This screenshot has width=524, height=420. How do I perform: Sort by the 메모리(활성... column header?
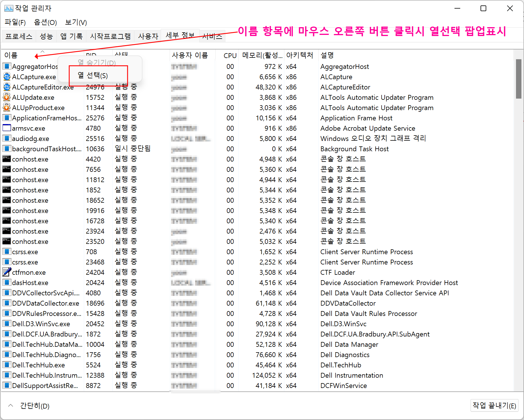(261, 55)
